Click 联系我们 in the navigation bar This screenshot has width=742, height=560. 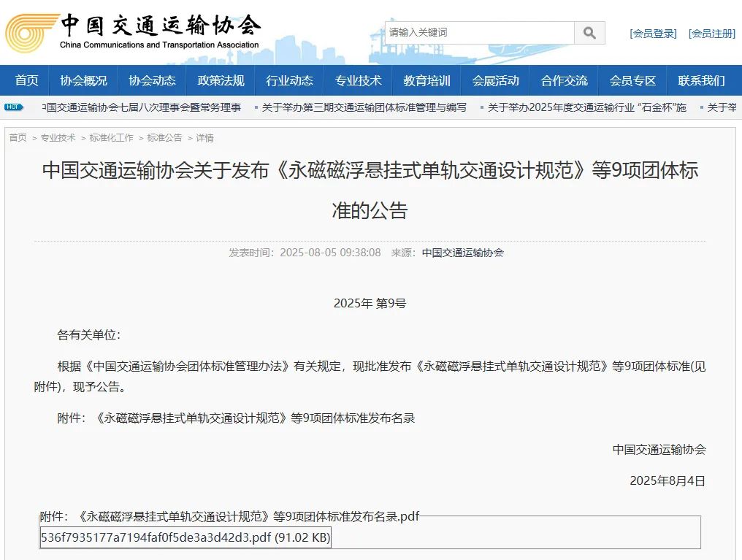[x=701, y=80]
